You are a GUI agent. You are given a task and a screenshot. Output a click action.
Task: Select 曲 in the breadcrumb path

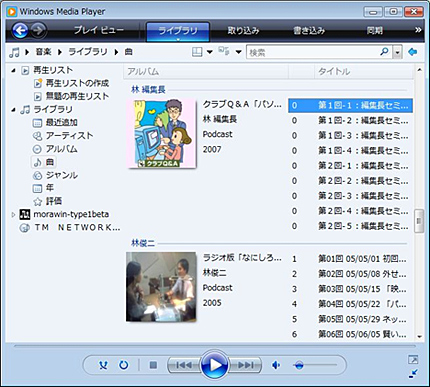tap(128, 52)
